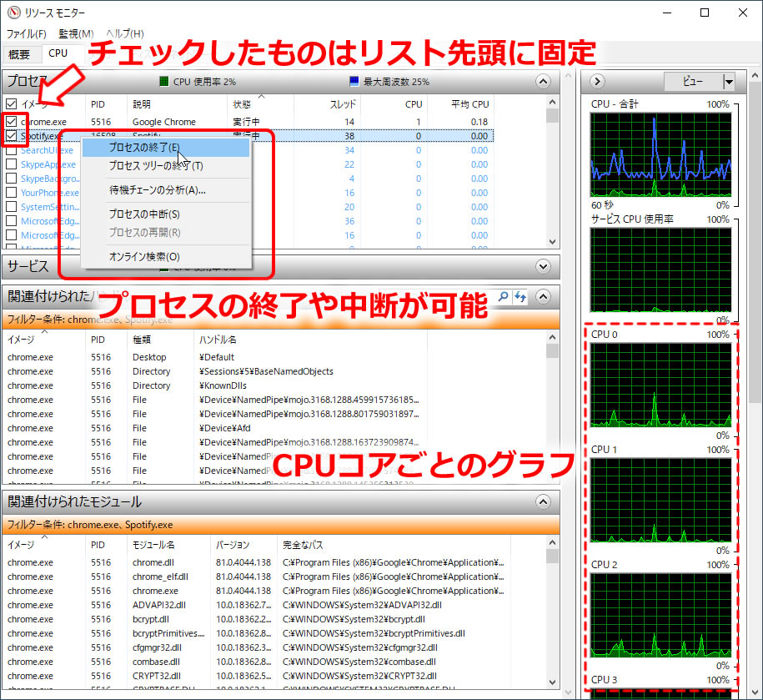Image resolution: width=763 pixels, height=700 pixels.
Task: Uncheck the chrome.exe process checkbox
Action: pyautogui.click(x=11, y=121)
